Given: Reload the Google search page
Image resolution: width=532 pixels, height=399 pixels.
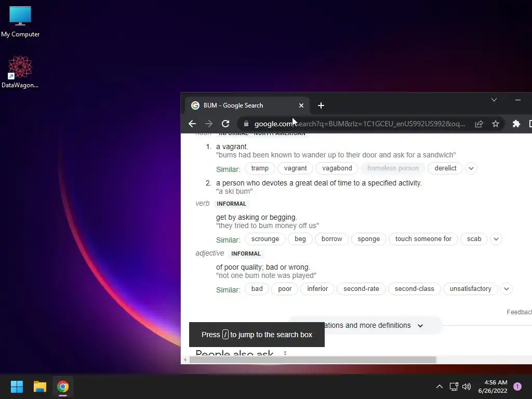Looking at the screenshot, I should 225,124.
